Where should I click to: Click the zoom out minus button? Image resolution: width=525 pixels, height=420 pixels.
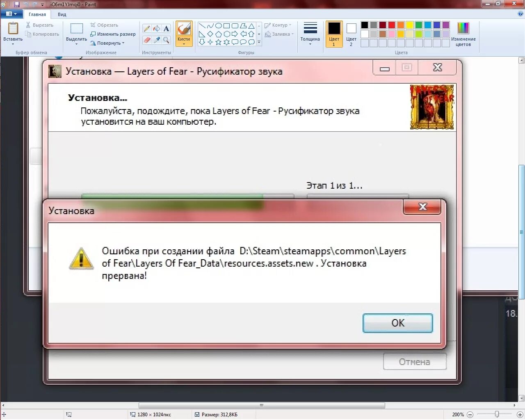(470, 414)
